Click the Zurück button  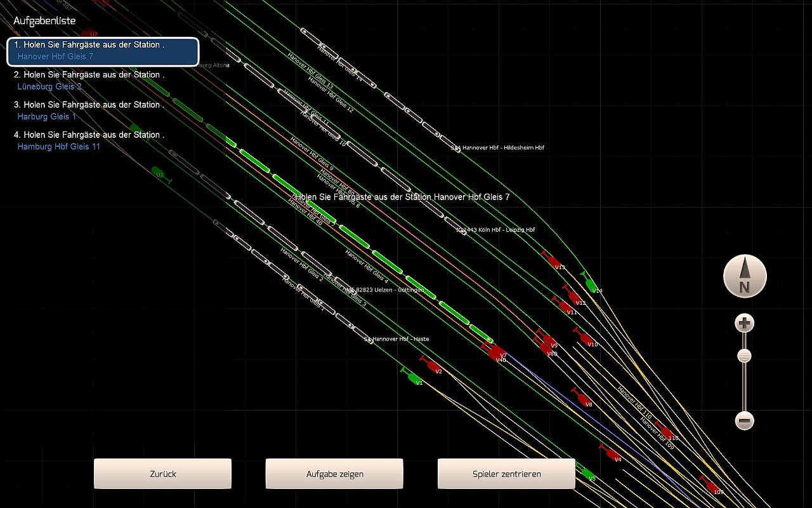pyautogui.click(x=162, y=474)
